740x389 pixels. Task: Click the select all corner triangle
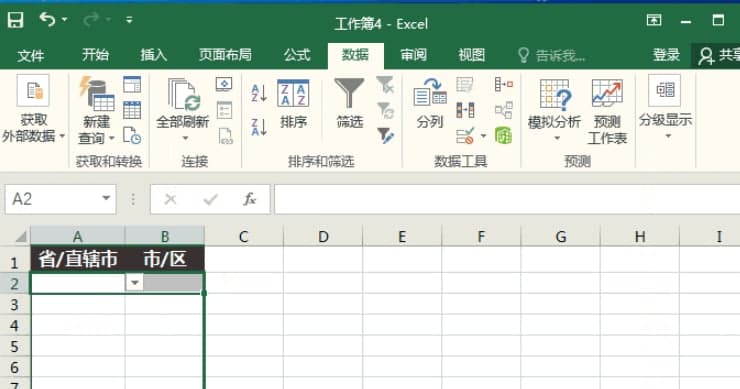[x=21, y=237]
